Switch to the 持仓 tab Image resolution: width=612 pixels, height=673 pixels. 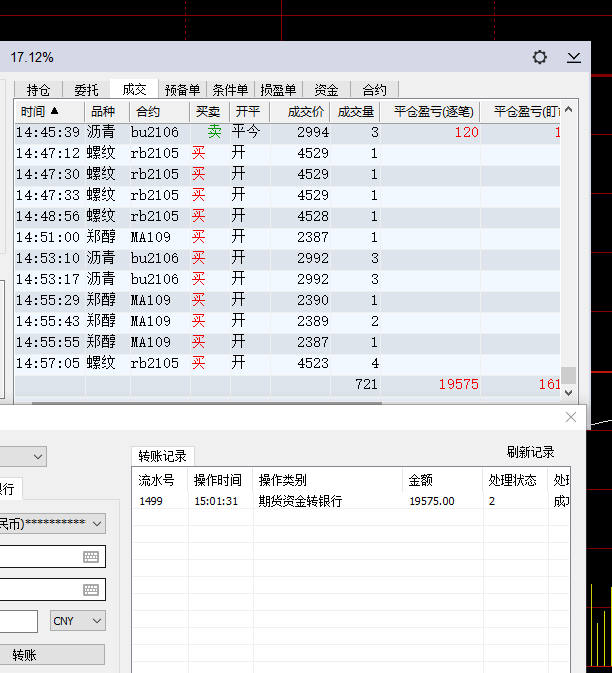tap(38, 90)
